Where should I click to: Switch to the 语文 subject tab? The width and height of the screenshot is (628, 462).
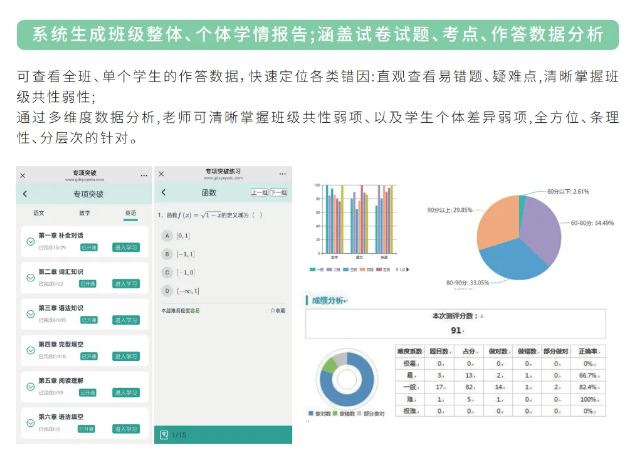point(39,213)
